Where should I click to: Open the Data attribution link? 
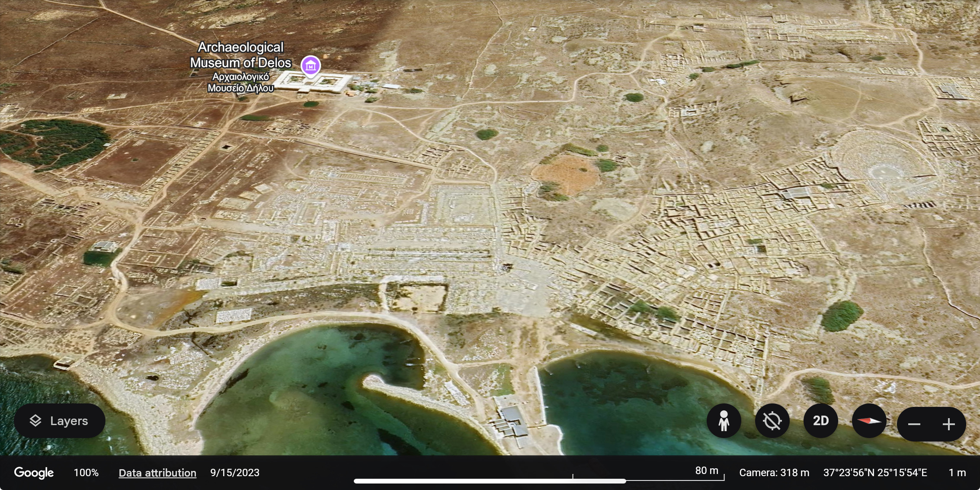[x=157, y=473]
